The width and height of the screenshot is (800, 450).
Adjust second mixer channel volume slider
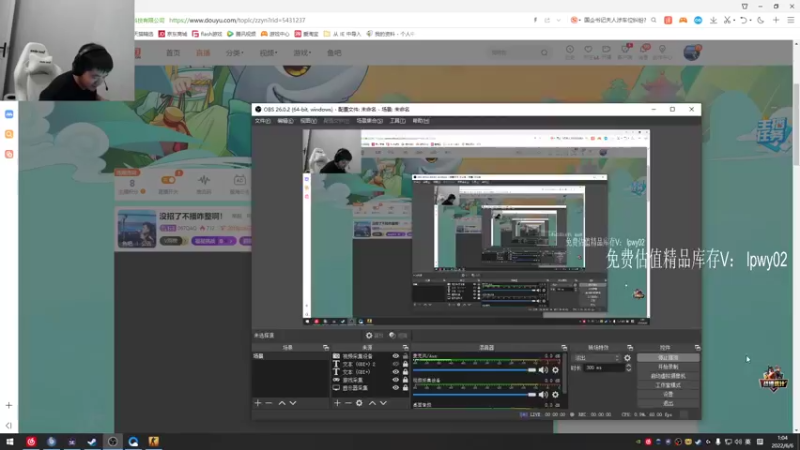[474, 394]
